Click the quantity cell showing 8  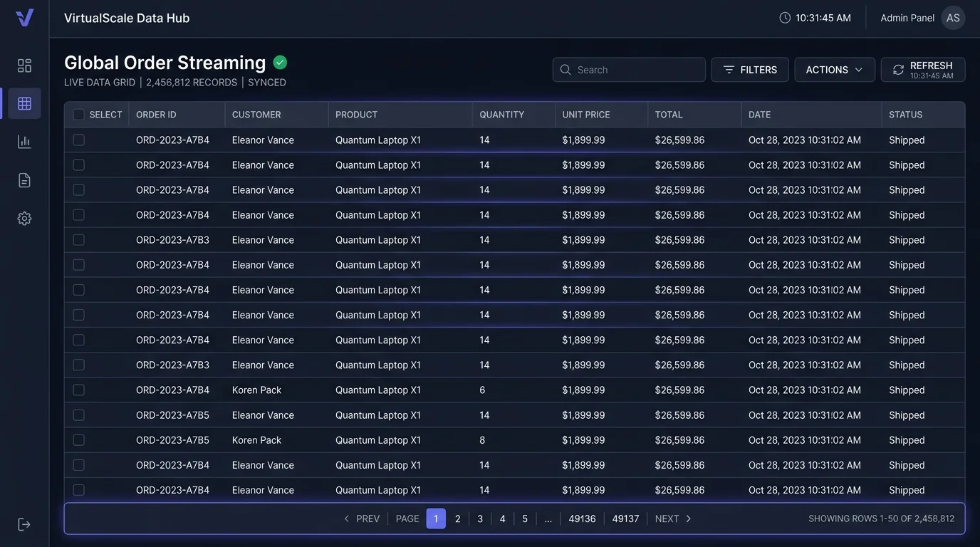pyautogui.click(x=514, y=440)
